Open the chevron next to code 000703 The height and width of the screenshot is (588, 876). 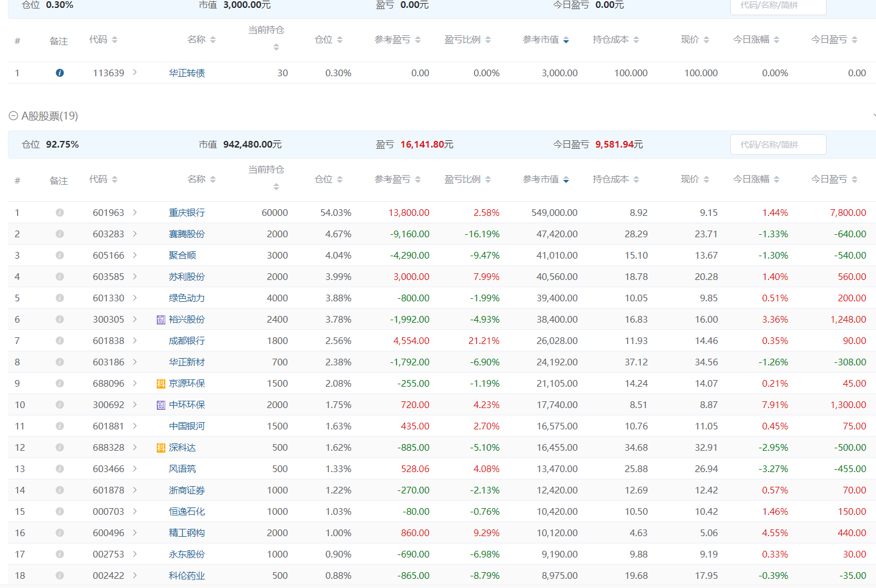(x=135, y=511)
